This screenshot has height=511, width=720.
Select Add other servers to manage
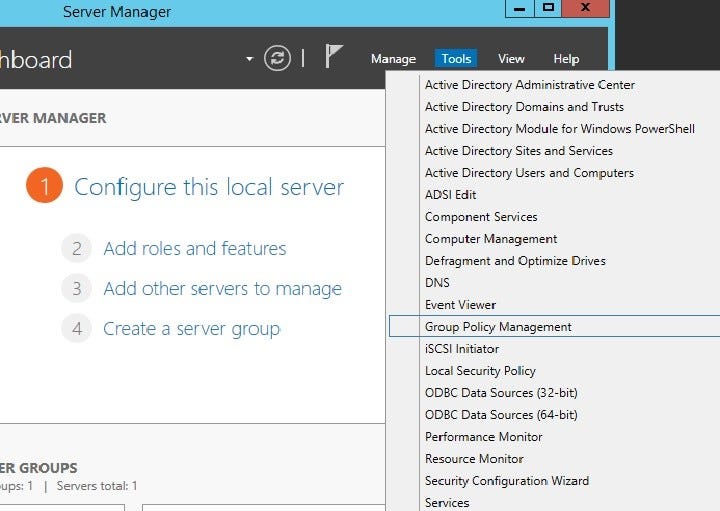(x=223, y=289)
